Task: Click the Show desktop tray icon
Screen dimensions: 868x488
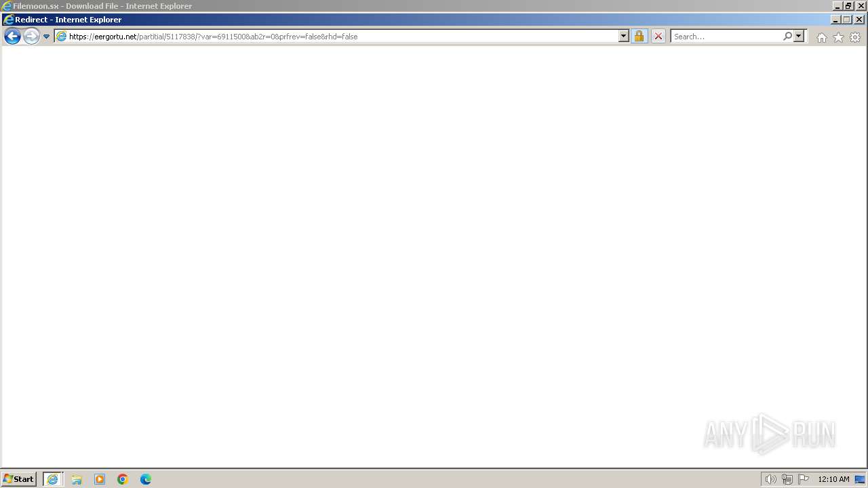Action: click(860, 479)
